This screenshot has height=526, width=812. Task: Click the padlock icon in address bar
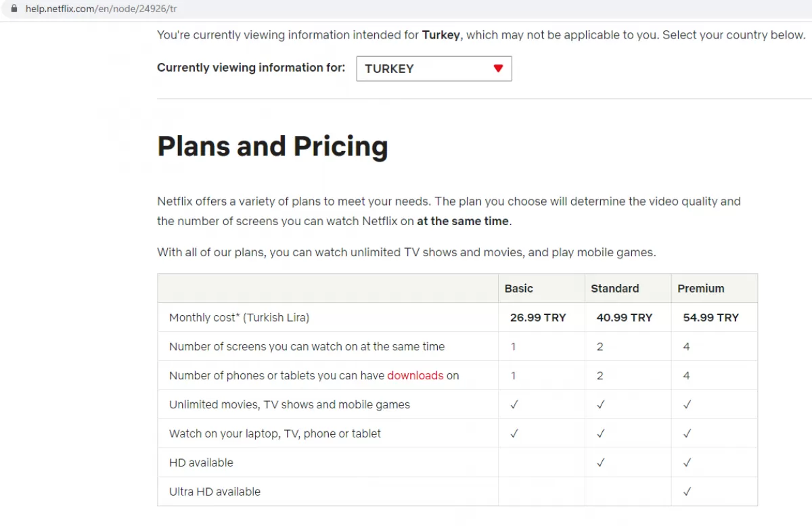coord(13,9)
